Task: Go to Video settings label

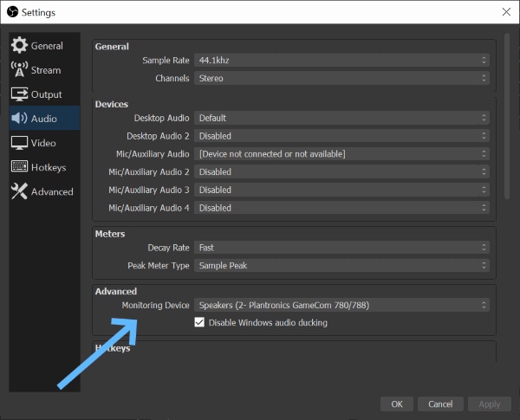Action: coord(43,143)
